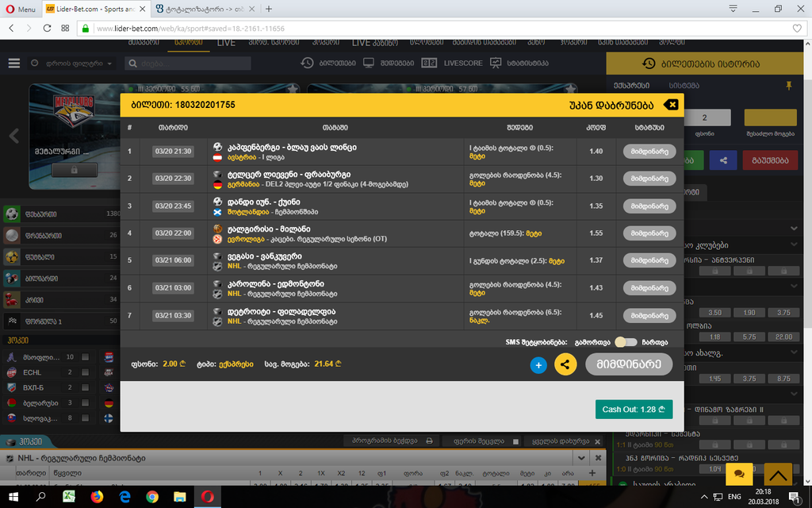
Task: Click the stake input showing 2
Action: coord(705,117)
